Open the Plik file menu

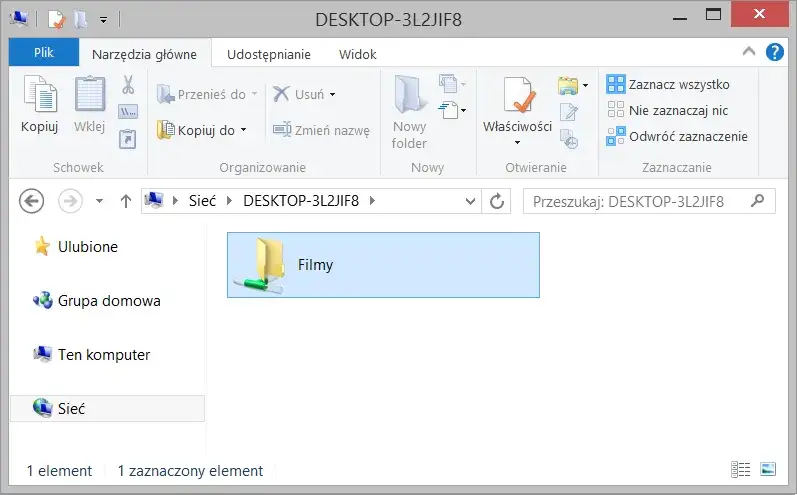[44, 52]
